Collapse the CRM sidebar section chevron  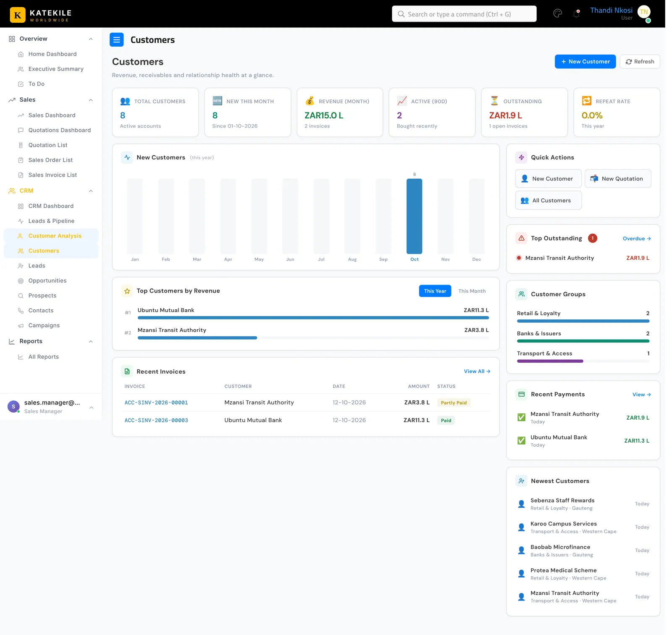coord(91,191)
